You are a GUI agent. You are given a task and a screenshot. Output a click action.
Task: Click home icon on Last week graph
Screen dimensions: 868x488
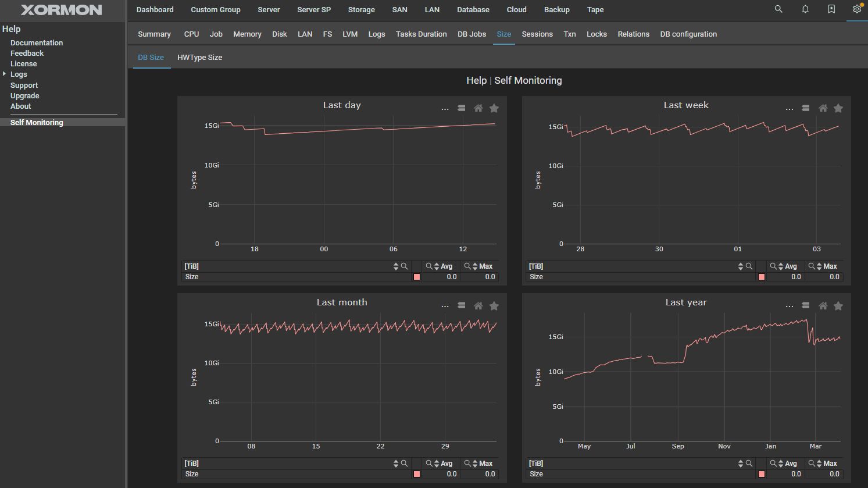coord(823,108)
